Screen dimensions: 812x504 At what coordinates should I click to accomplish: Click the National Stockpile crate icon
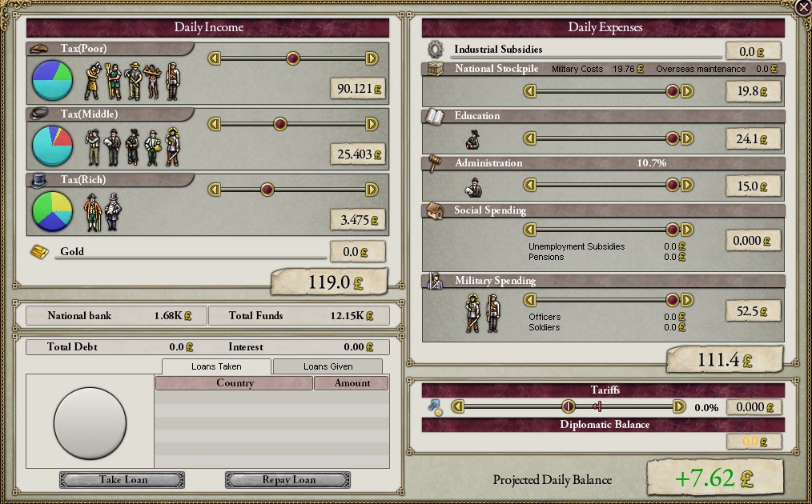[435, 70]
